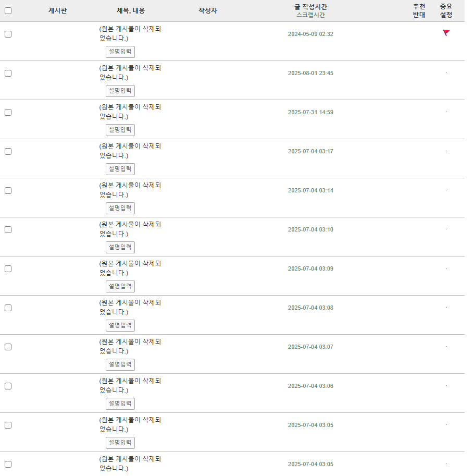Check the row dated 2025-07-04 03:10
This screenshot has height=476, width=474.
pos(8,230)
